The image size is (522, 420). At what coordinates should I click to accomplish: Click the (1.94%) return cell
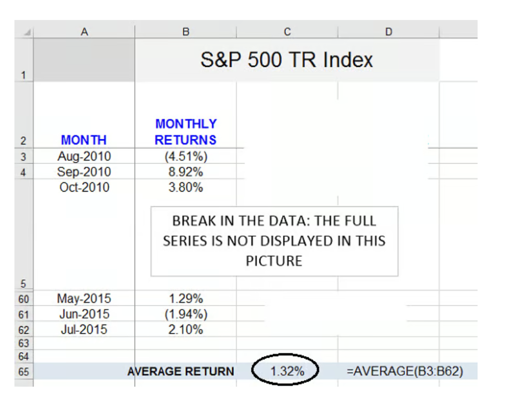(185, 314)
